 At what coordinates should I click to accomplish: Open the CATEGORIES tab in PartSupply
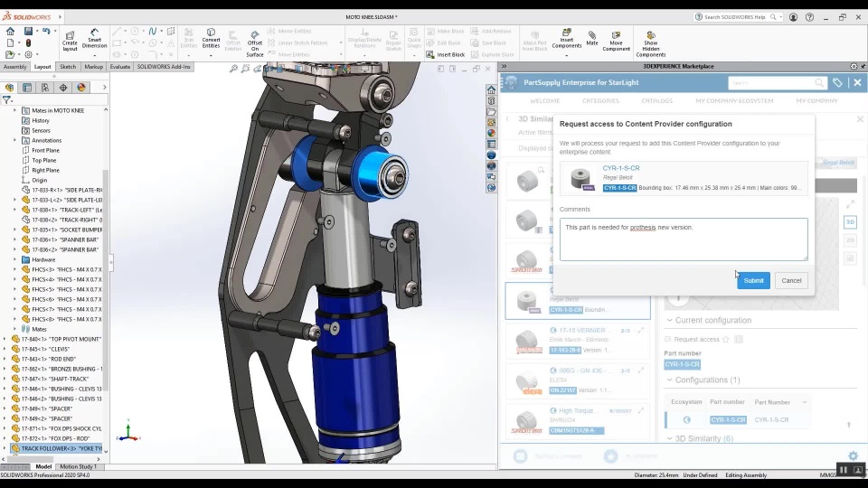(600, 100)
